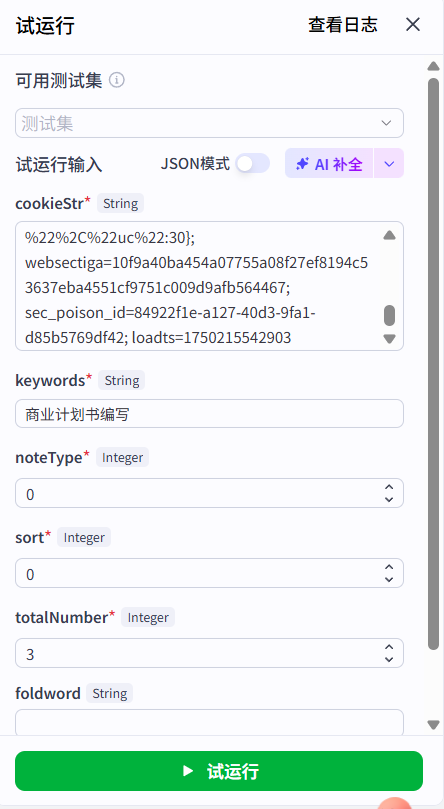Open 查看日志 link
Image resolution: width=444 pixels, height=809 pixels.
[343, 24]
